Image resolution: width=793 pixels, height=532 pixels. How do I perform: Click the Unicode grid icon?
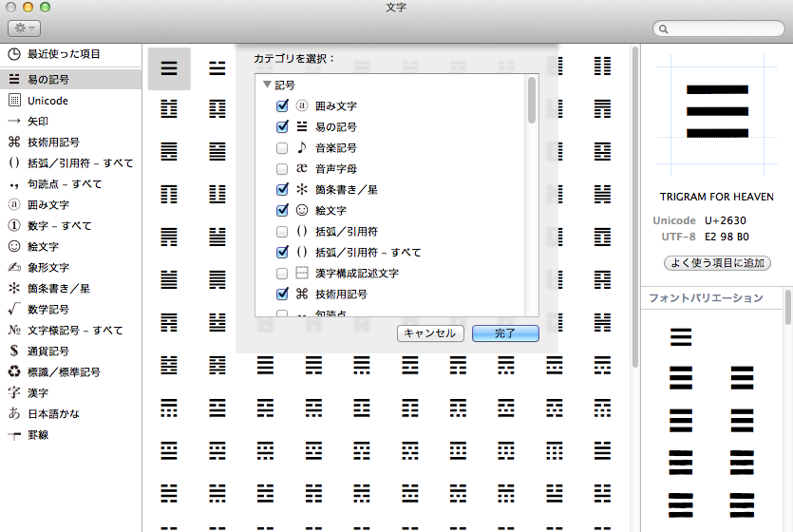click(14, 100)
